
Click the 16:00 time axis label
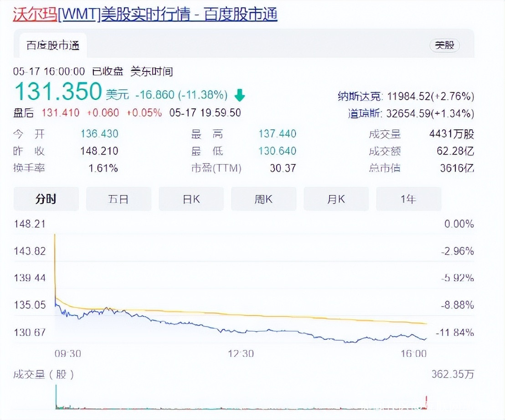[x=413, y=353]
